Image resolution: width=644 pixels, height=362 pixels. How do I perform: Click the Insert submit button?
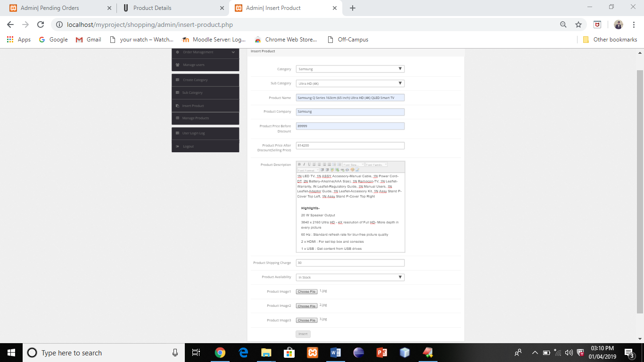point(303,334)
